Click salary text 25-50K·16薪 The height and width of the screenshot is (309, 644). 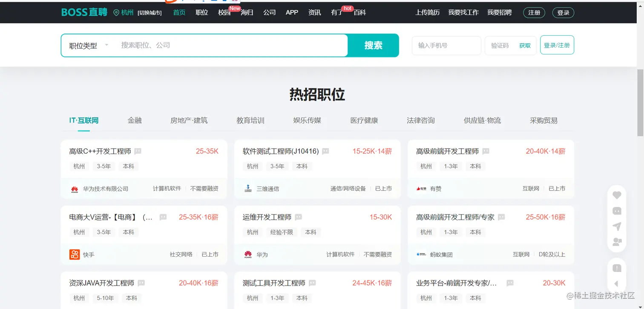(x=546, y=217)
